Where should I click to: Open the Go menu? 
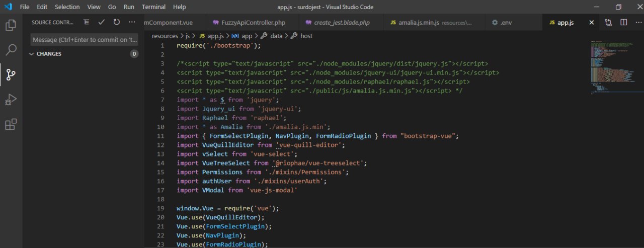(112, 7)
